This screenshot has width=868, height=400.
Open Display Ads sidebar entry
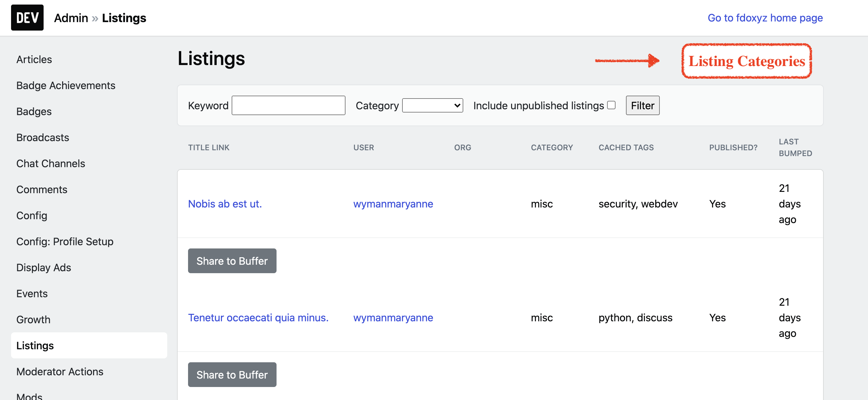coord(44,268)
